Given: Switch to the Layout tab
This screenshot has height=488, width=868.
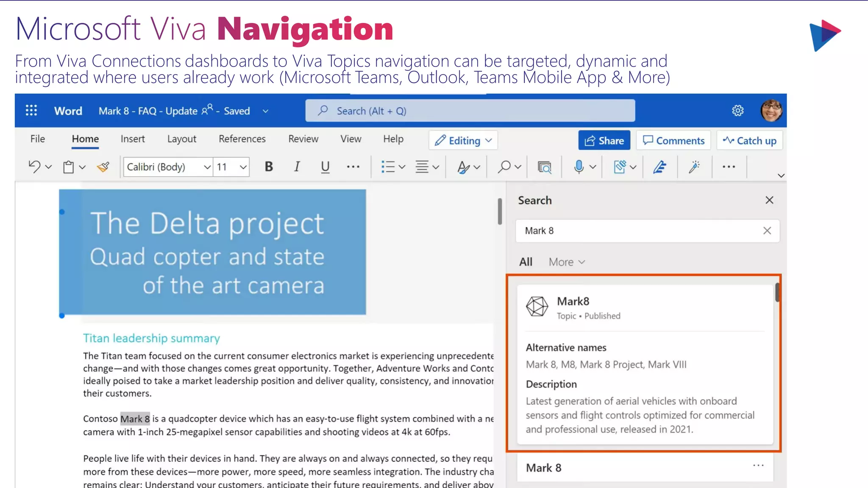Looking at the screenshot, I should pos(182,139).
